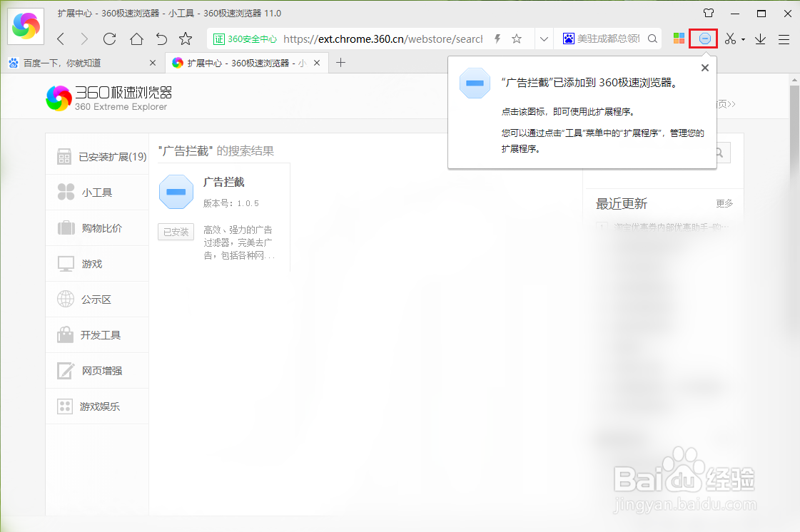
Task: Click the 美驻成都总领 search field
Action: tap(608, 39)
